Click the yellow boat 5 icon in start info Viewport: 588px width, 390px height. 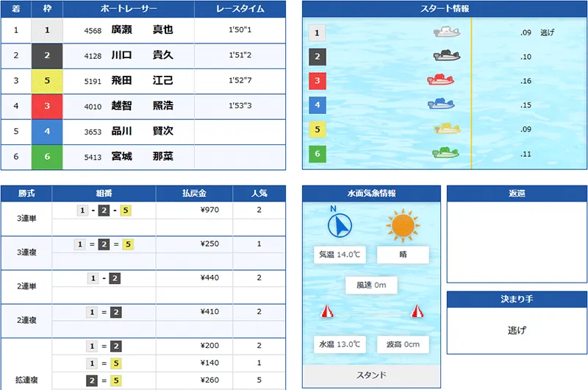(x=447, y=128)
